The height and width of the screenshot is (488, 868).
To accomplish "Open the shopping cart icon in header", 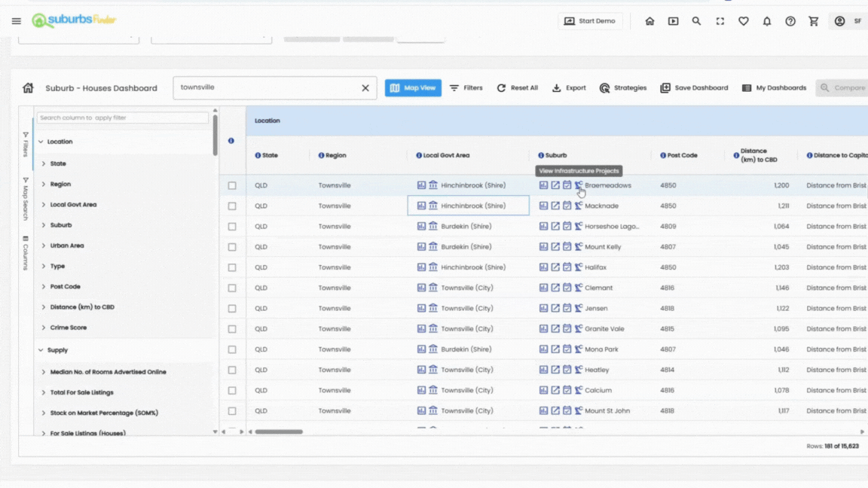I will click(814, 21).
